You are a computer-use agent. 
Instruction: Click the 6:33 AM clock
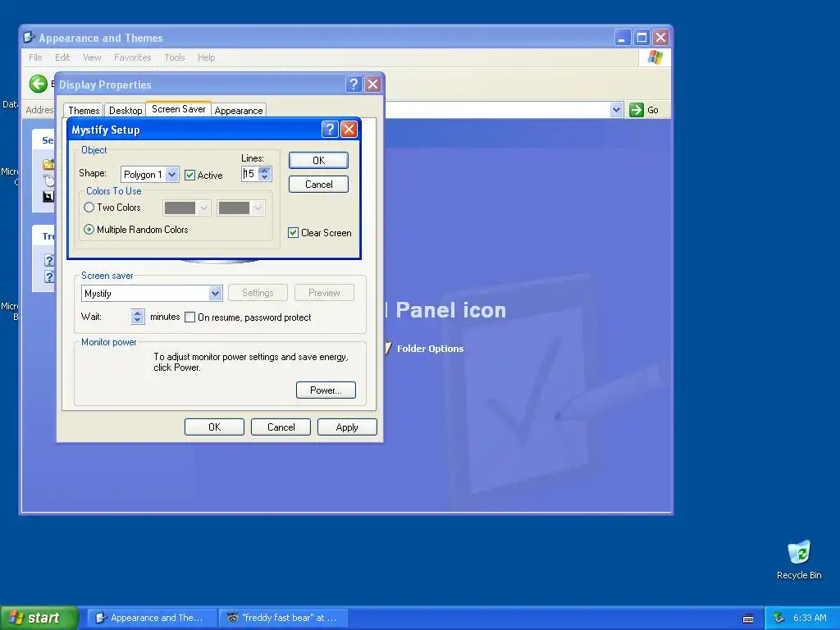810,618
